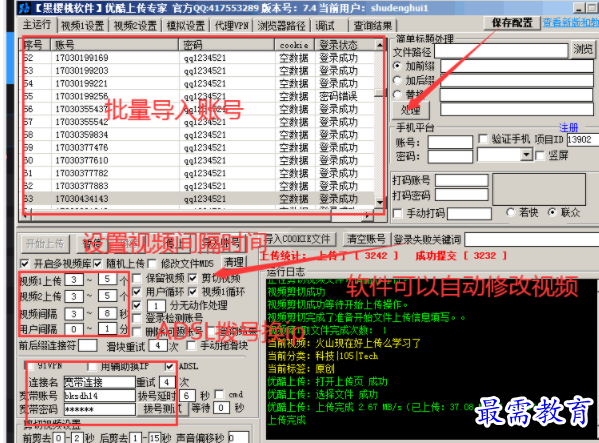Image resolution: width=599 pixels, height=443 pixels.
Task: Open the 视频1设置 tab
Action: pos(83,26)
